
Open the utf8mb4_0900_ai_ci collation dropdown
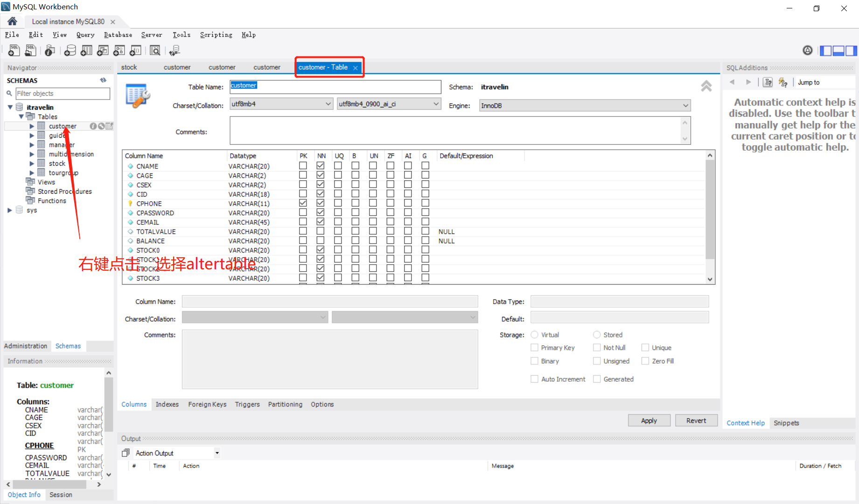point(389,104)
